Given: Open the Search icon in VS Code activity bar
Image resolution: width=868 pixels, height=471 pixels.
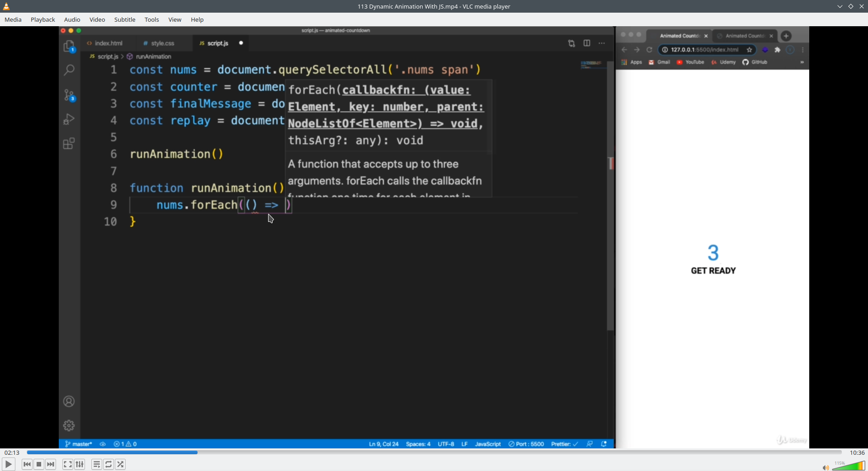Looking at the screenshot, I should pos(69,70).
